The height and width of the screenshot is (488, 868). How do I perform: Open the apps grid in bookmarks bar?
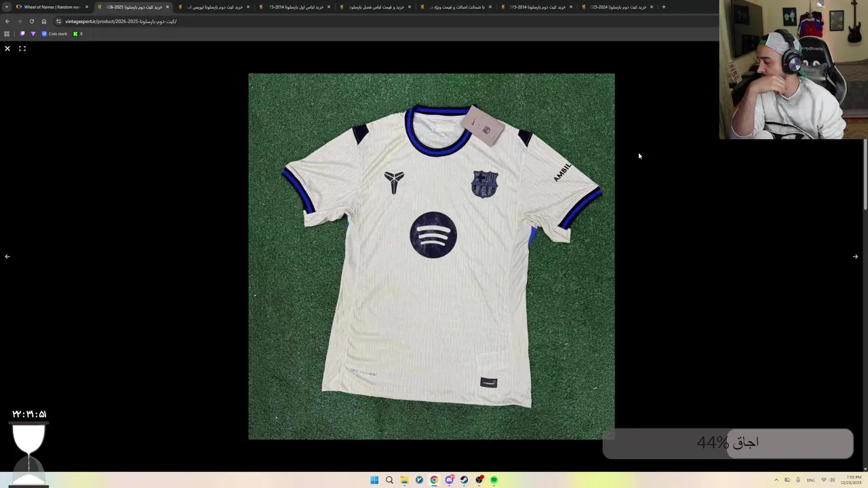tap(7, 34)
